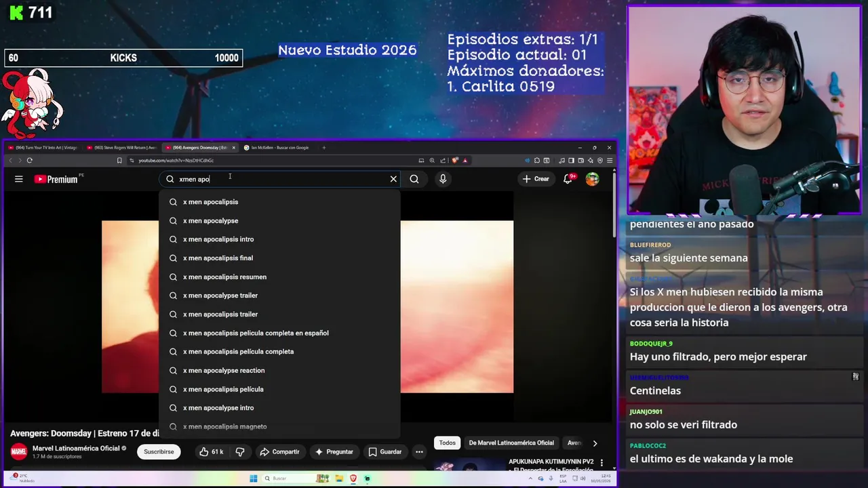Show more chips with right chevron

(595, 443)
